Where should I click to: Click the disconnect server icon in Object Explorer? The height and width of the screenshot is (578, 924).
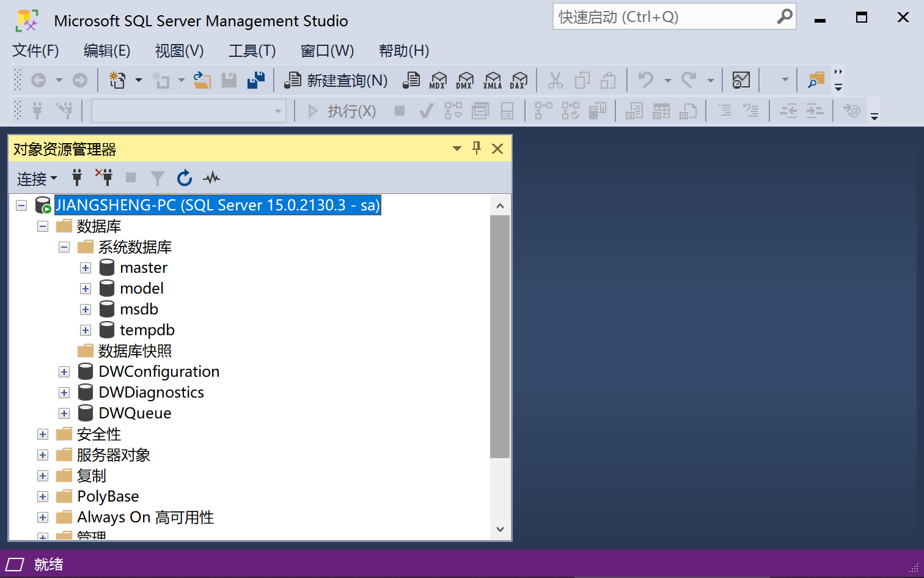coord(104,177)
